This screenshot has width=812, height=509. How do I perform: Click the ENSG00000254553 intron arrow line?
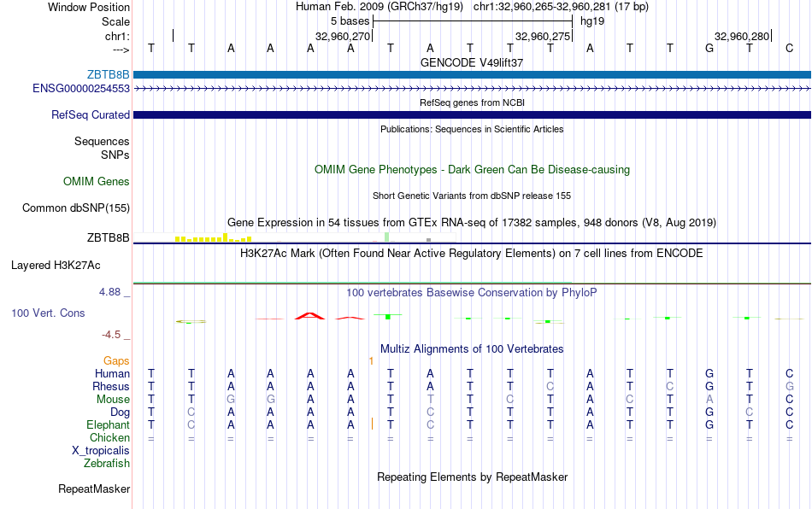472,89
